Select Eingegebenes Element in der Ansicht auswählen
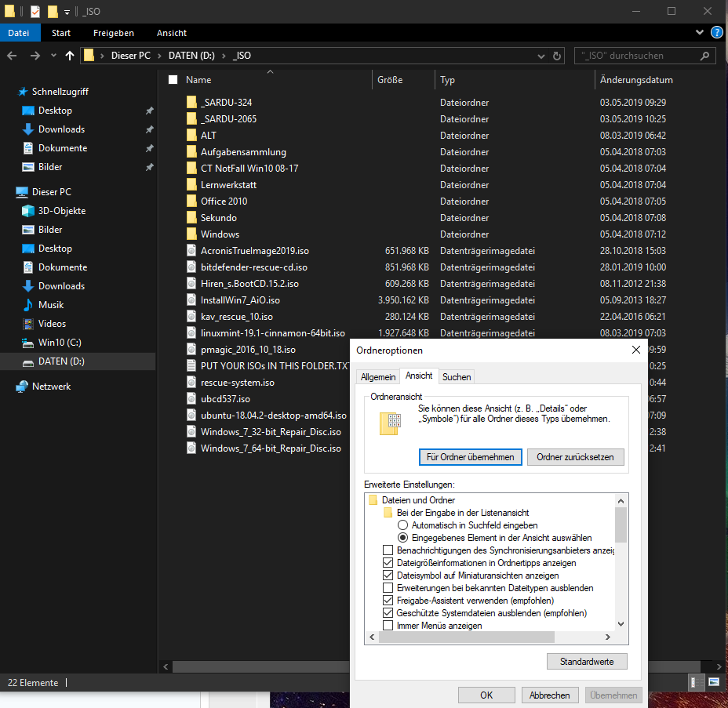The image size is (728, 708). click(403, 537)
